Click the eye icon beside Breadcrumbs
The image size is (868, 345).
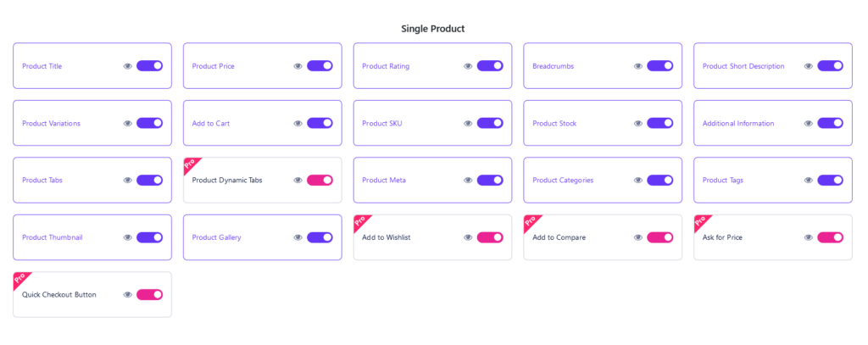638,66
